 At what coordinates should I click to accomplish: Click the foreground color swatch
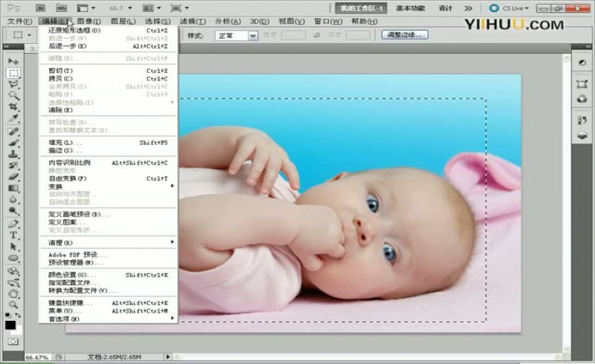(10, 325)
